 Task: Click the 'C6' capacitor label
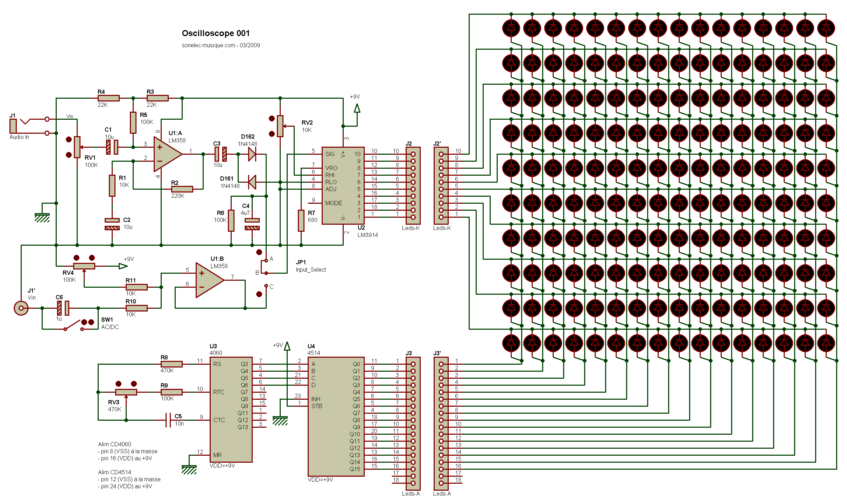(59, 297)
